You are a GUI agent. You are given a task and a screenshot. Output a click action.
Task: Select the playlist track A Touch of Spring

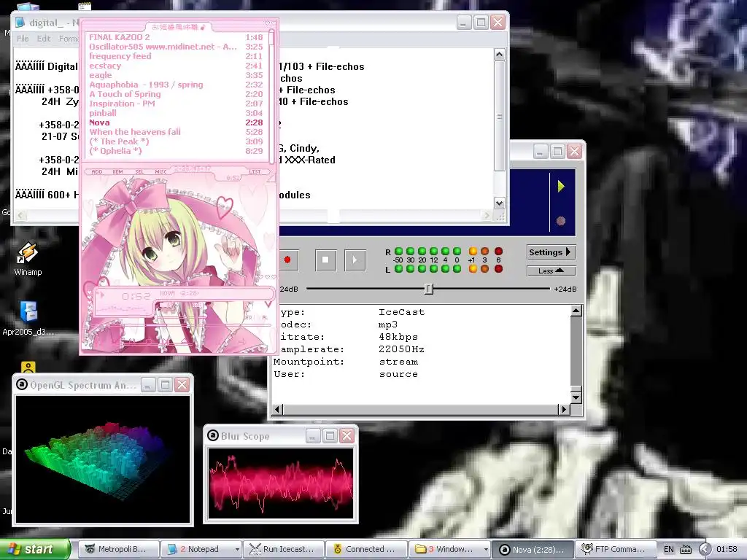tap(176, 94)
